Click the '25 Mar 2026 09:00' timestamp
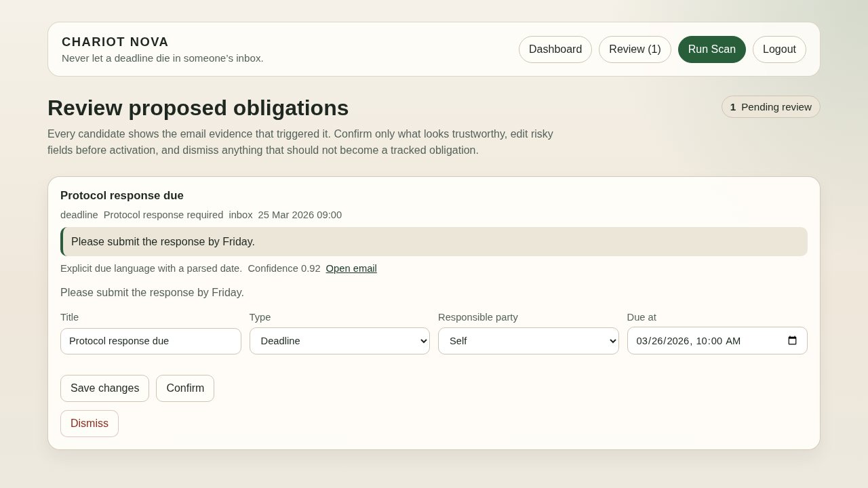 coord(300,215)
